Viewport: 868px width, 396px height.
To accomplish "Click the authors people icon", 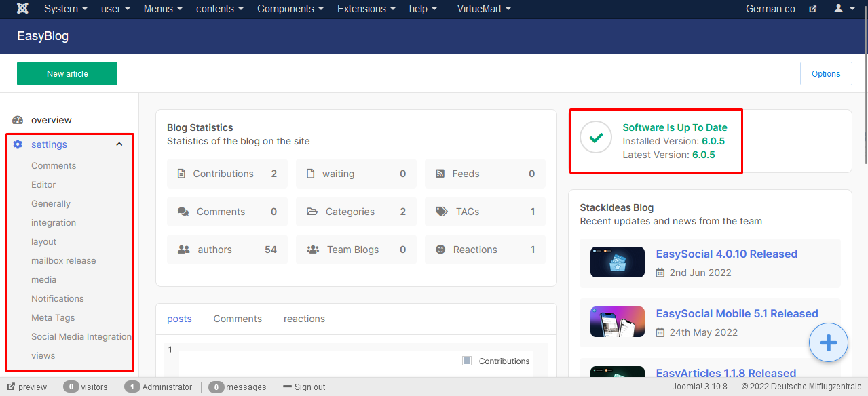I will tap(183, 250).
